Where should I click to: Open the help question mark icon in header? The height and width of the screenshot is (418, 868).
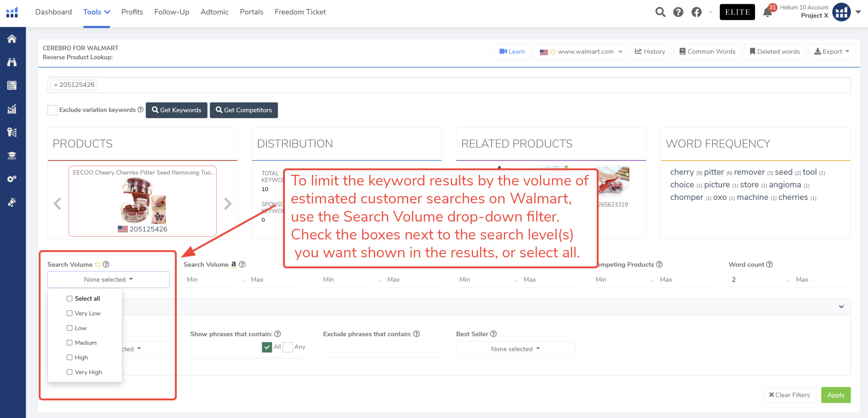[x=678, y=12]
